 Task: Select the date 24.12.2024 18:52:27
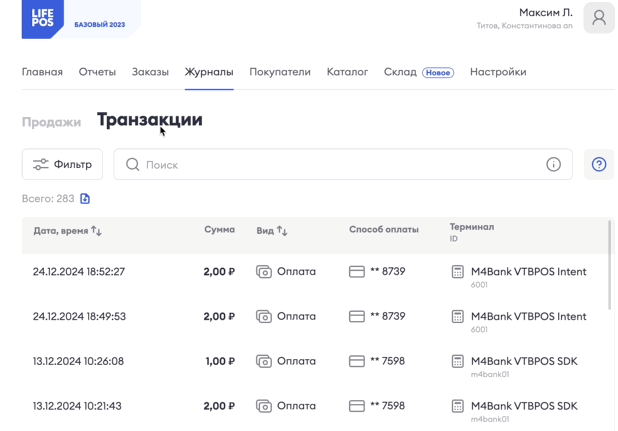79,271
